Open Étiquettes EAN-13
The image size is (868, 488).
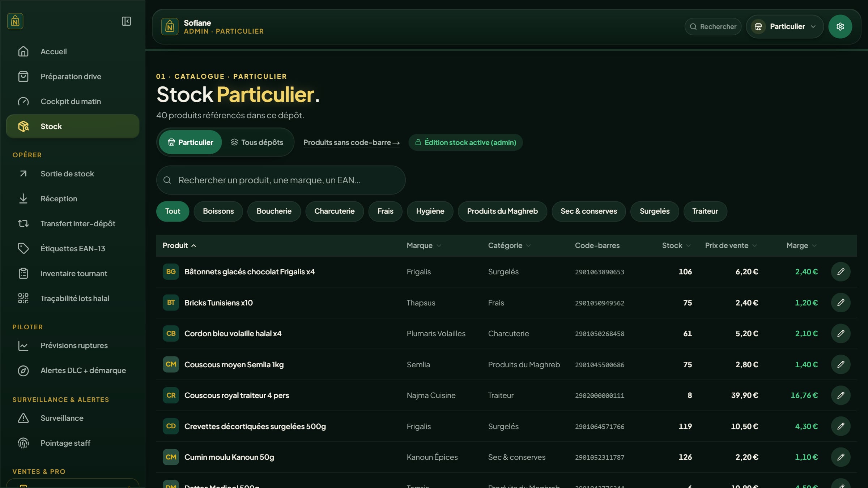(x=72, y=249)
